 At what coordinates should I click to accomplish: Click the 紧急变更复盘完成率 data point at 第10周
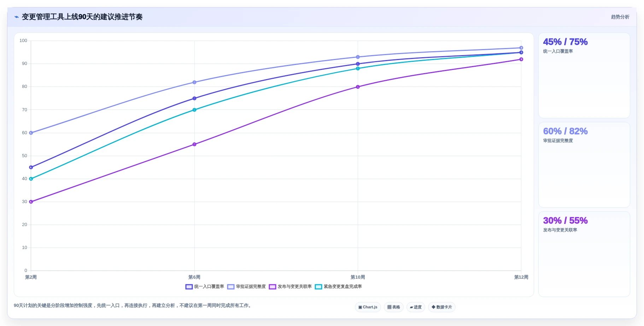pos(358,69)
